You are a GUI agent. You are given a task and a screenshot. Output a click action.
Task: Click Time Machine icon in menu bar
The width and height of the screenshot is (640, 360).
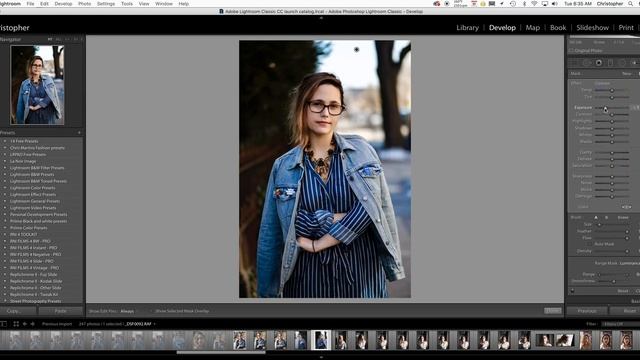tap(513, 4)
